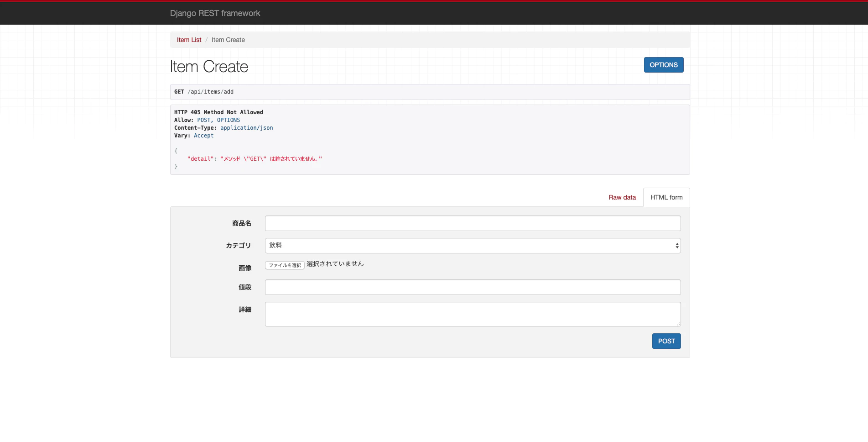Click into the 詳細 textarea
Screen dimensions: 868x442
coord(473,314)
